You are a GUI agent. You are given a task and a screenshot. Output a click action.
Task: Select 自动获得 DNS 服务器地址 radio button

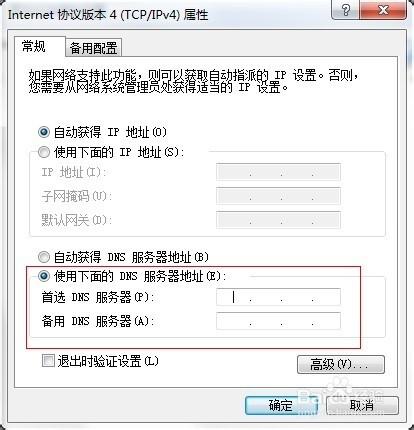click(x=44, y=257)
